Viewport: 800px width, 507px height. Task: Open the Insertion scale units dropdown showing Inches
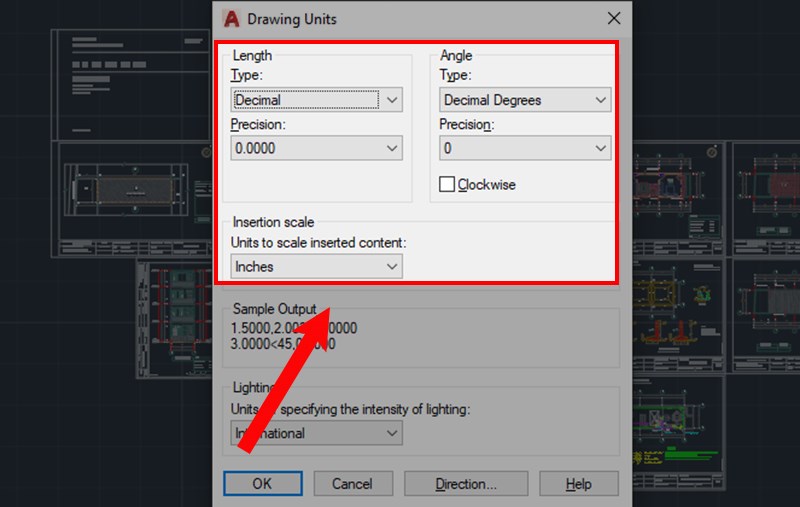pyautogui.click(x=316, y=266)
